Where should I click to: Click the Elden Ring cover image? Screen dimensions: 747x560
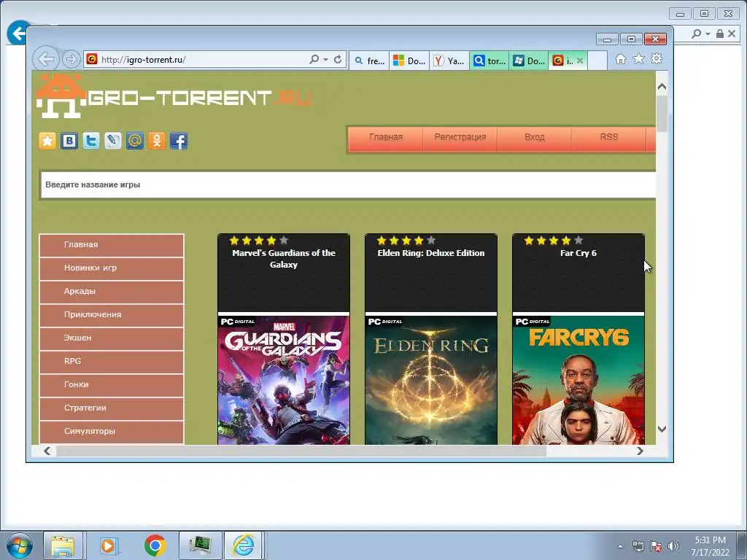point(430,380)
